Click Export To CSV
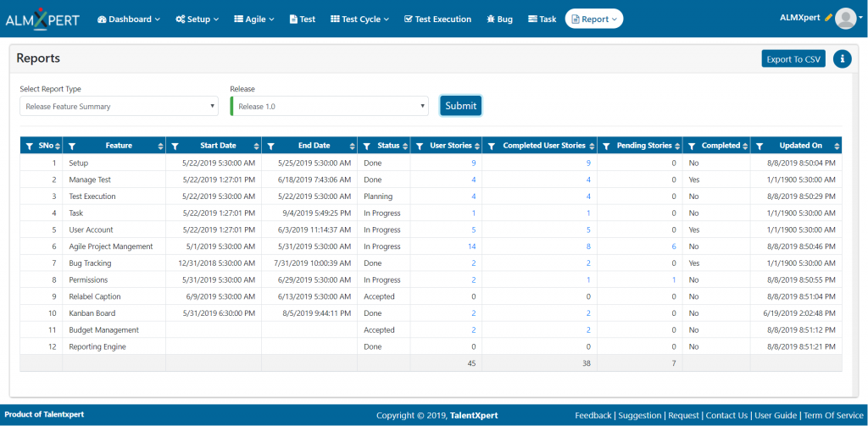Image resolution: width=868 pixels, height=426 pixels. (793, 58)
